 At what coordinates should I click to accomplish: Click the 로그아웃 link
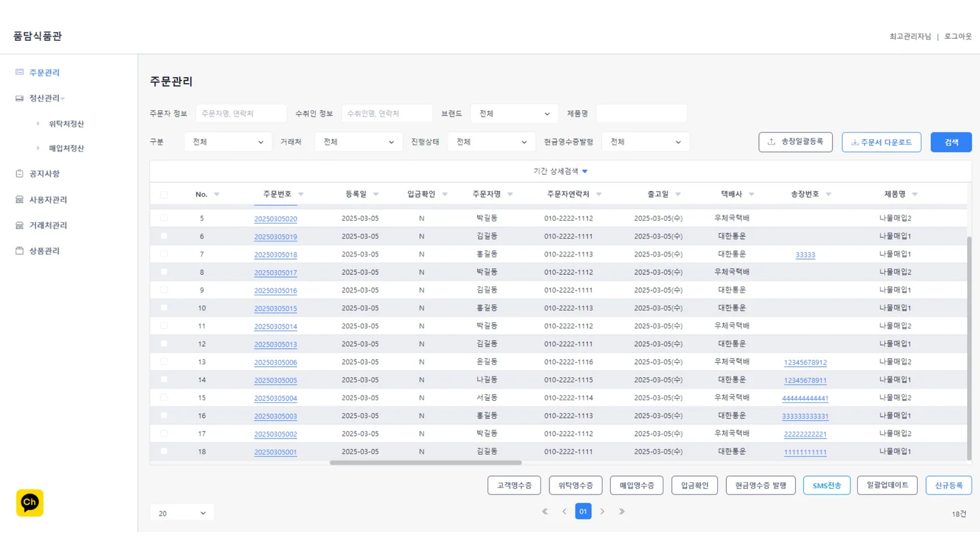(957, 36)
